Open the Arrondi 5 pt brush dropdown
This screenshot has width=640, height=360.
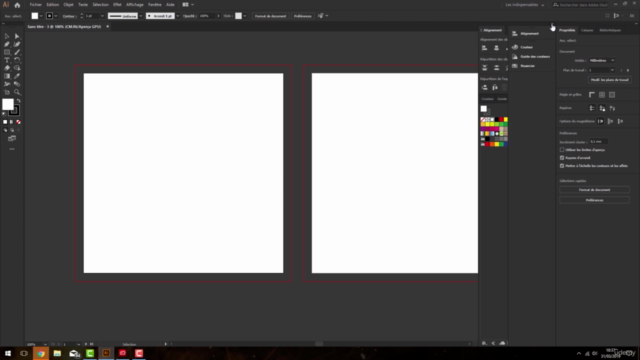tap(178, 16)
